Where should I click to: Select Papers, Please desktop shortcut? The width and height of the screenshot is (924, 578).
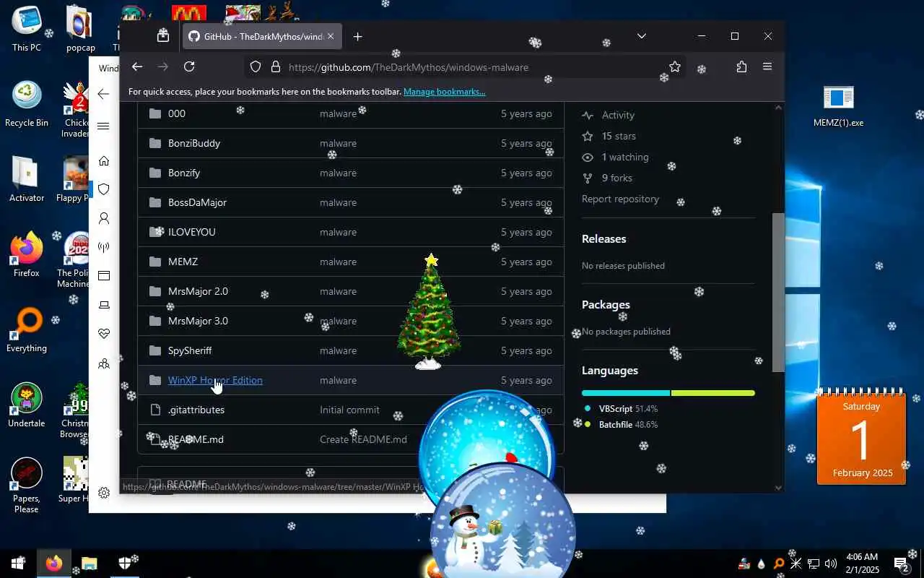[x=27, y=486]
